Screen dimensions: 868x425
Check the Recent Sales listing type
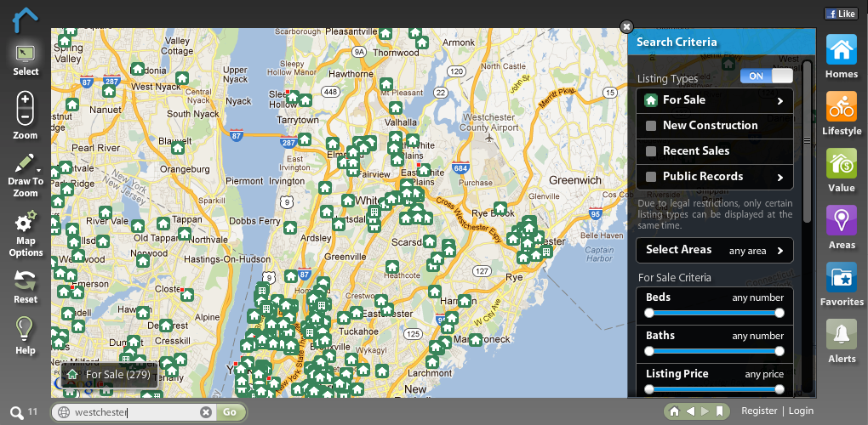(651, 151)
